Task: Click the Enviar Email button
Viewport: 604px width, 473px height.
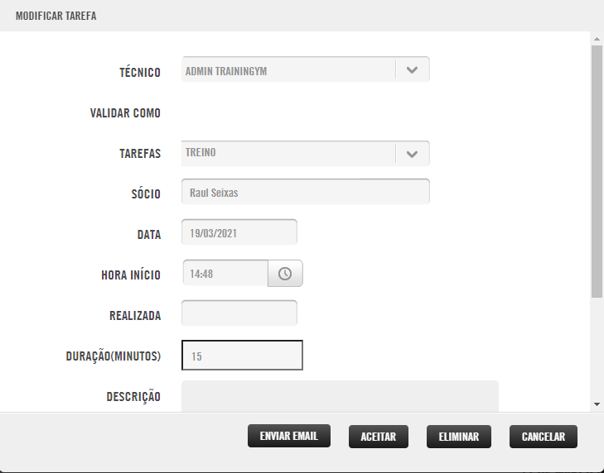Action: click(x=289, y=436)
